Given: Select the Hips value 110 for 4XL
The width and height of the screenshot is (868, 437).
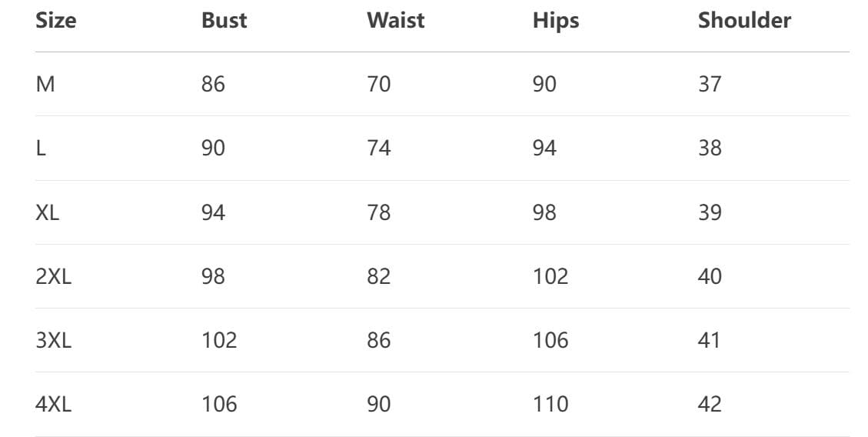Looking at the screenshot, I should pos(550,404).
